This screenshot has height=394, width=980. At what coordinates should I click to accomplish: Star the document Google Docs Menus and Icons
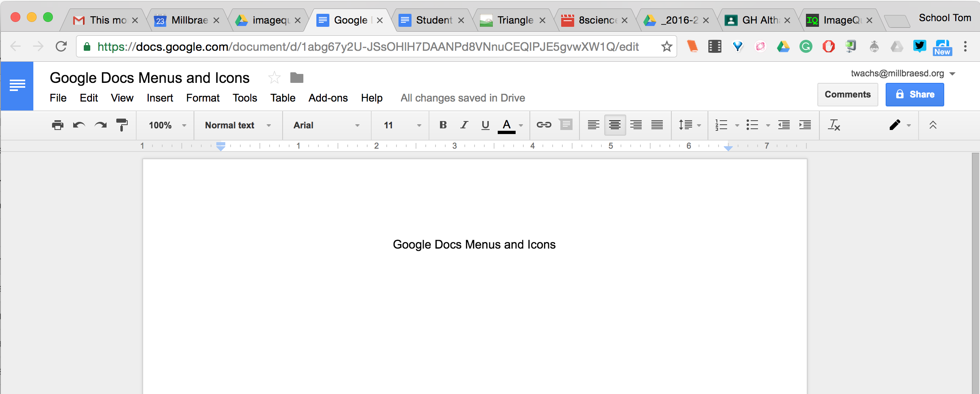[x=274, y=78]
